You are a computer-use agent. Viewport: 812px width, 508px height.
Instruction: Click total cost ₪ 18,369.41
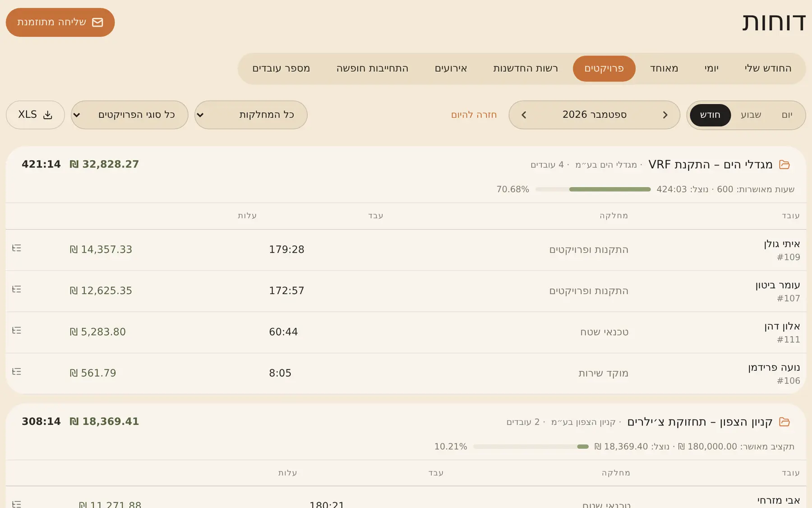(x=104, y=421)
